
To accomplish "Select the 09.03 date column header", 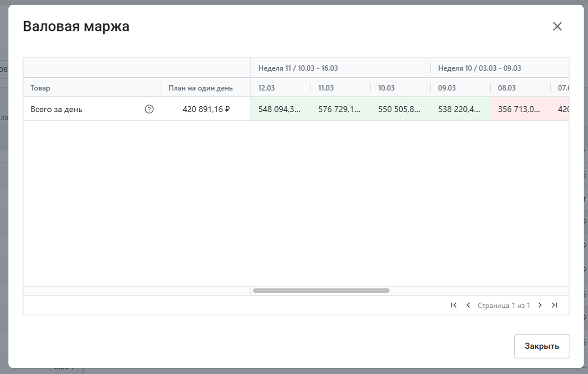I will pyautogui.click(x=447, y=88).
